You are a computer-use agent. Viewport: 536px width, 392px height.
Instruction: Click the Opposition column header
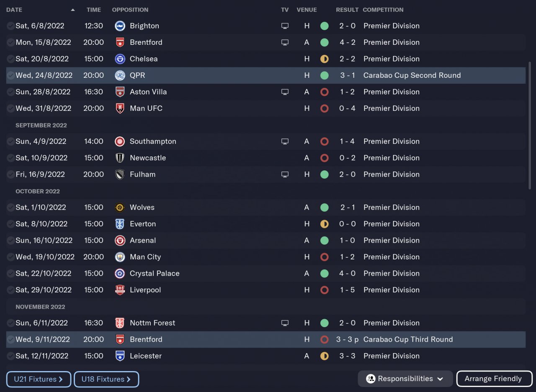coord(130,10)
